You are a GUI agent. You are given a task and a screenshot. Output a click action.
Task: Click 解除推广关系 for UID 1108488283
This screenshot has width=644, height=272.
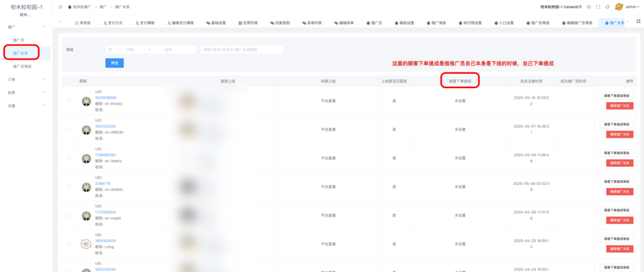tap(619, 163)
